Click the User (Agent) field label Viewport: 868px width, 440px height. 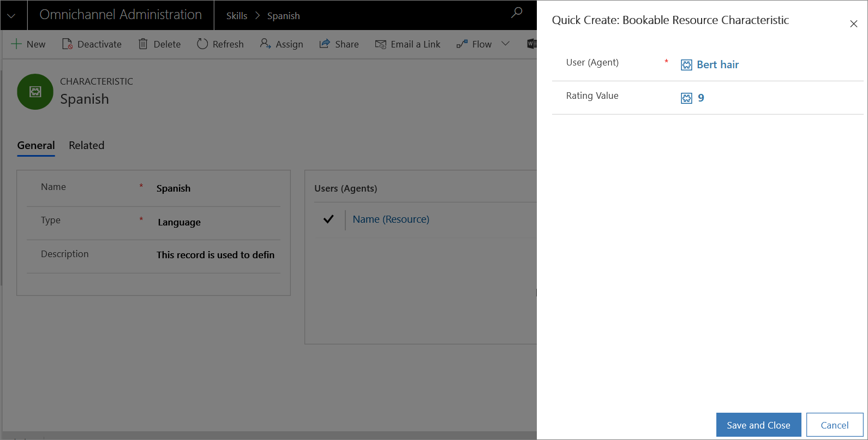coord(592,62)
